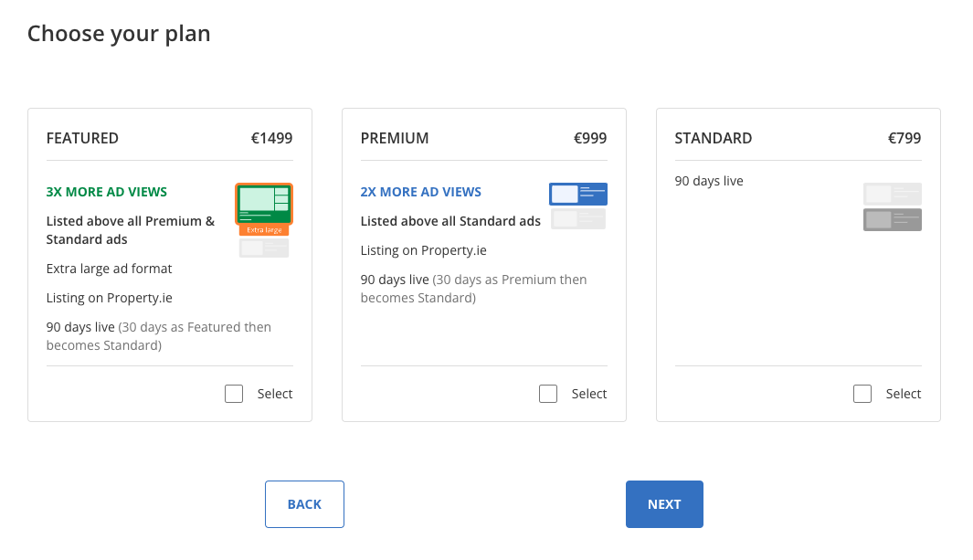Click the Select label in Featured card

(275, 394)
